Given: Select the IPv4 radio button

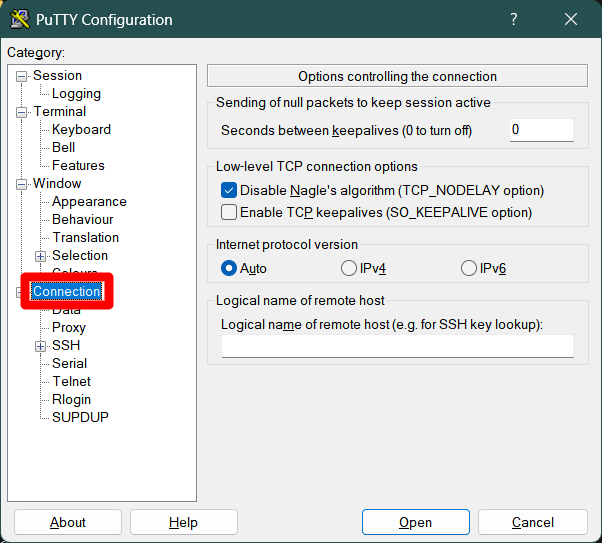Looking at the screenshot, I should (x=349, y=268).
